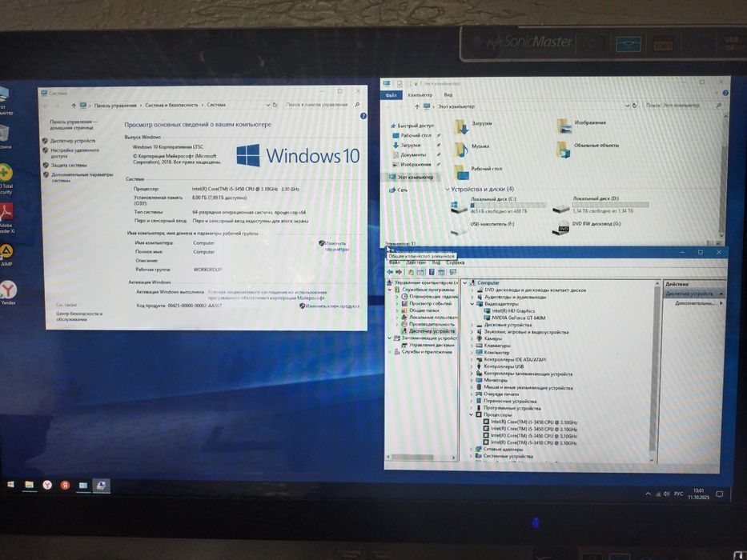This screenshot has height=560, width=747.
Task: Expand the Контроллеры USB category
Action: (472, 366)
